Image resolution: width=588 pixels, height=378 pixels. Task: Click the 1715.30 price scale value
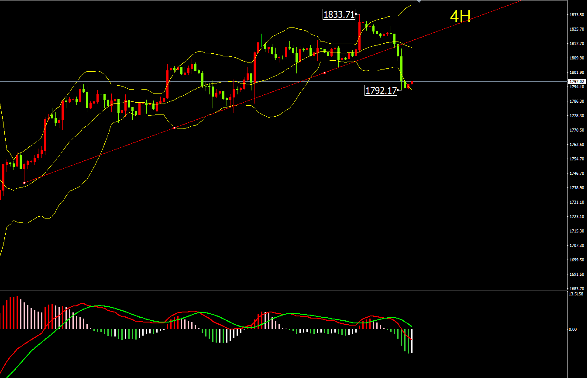click(x=577, y=231)
